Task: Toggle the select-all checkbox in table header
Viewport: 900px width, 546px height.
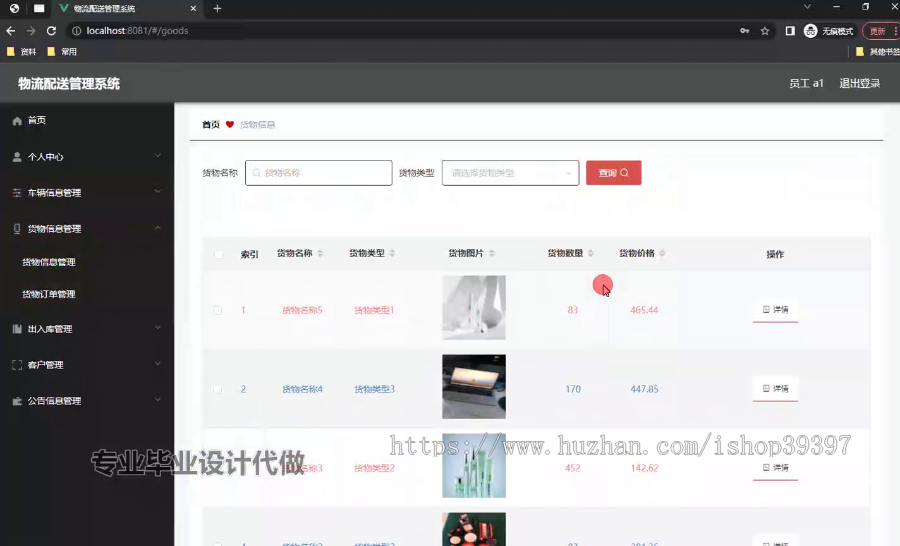Action: point(219,254)
